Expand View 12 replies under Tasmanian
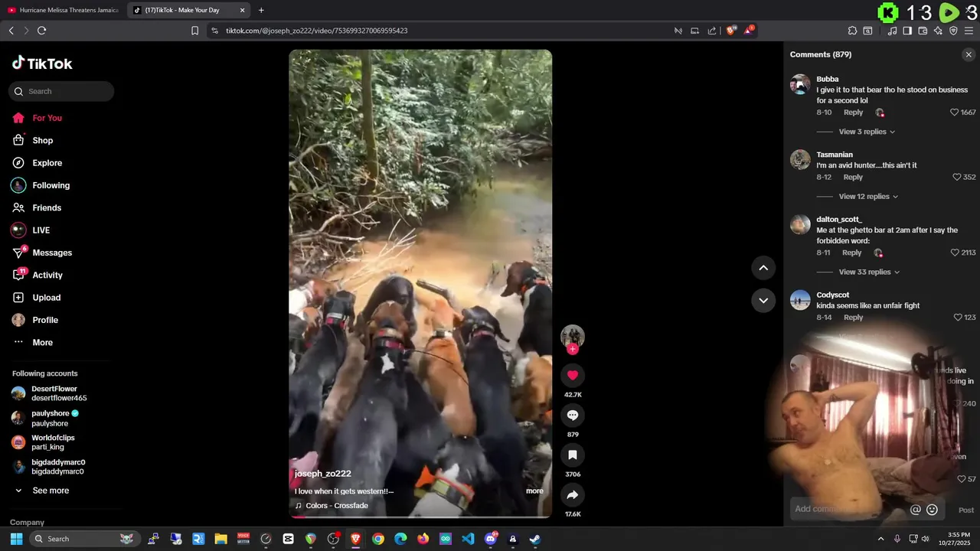This screenshot has height=551, width=980. [868, 197]
